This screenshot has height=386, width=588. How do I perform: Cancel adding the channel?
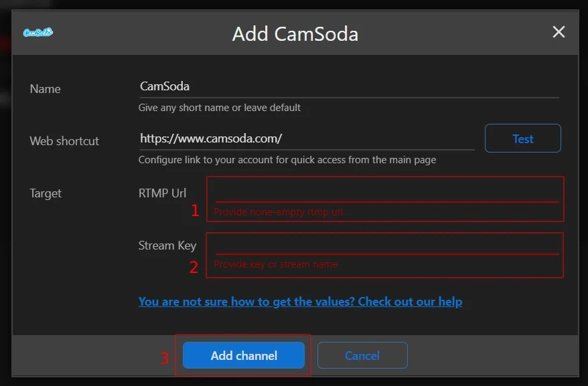coord(362,355)
